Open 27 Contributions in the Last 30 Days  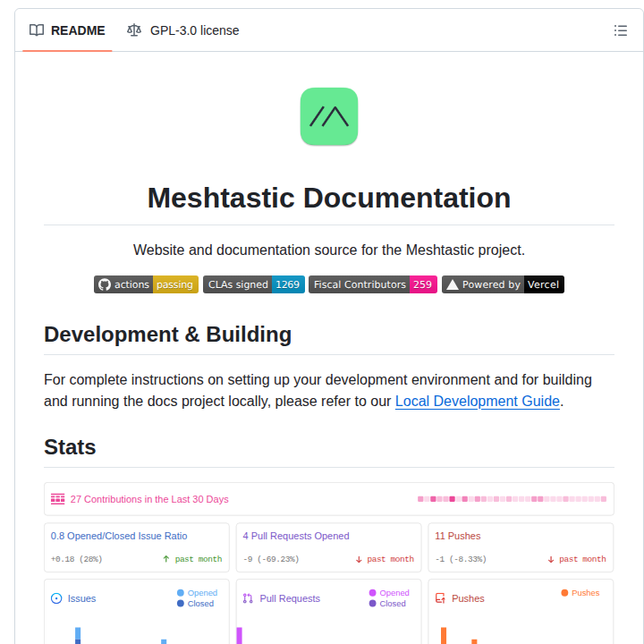click(x=149, y=499)
